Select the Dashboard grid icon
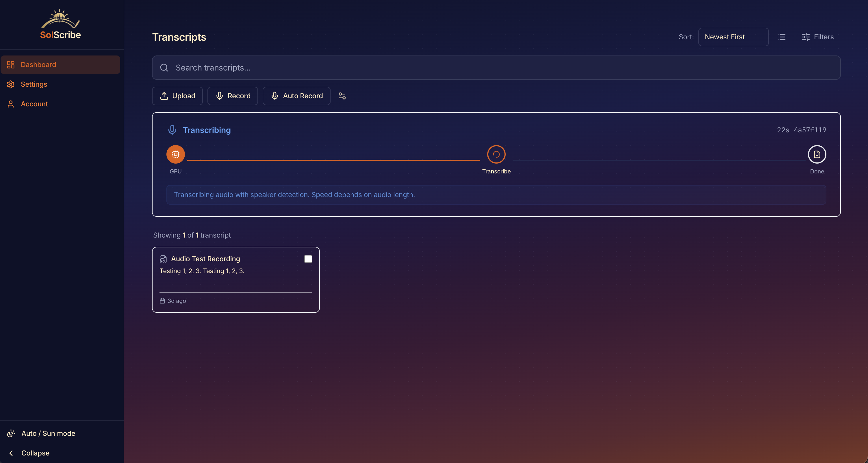Viewport: 868px width, 463px height. pyautogui.click(x=10, y=64)
